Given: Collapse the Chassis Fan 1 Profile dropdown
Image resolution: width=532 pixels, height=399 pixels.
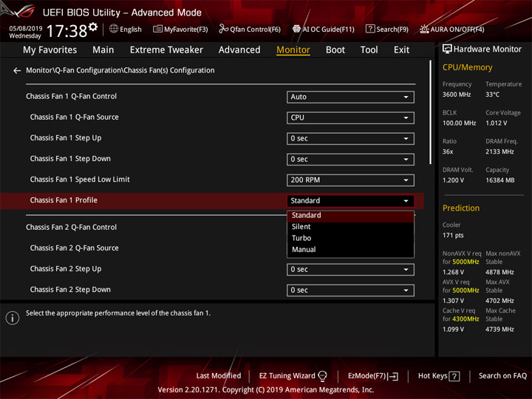Looking at the screenshot, I should coord(350,201).
